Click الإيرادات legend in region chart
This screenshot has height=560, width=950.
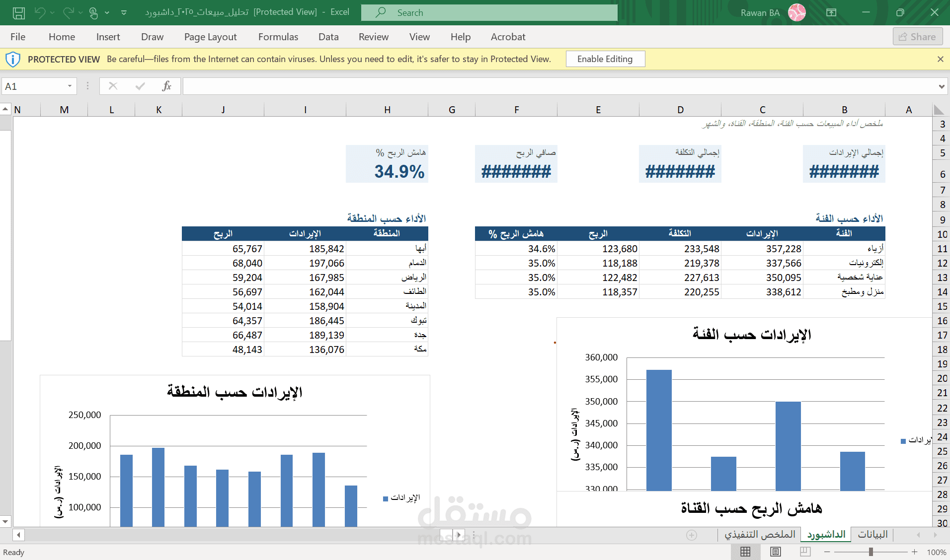pos(401,497)
